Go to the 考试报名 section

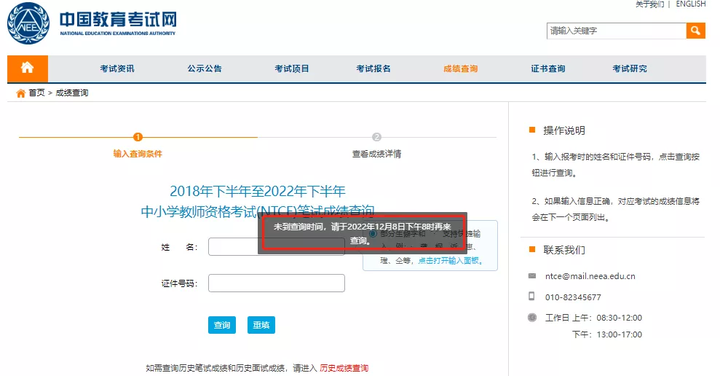click(x=373, y=69)
